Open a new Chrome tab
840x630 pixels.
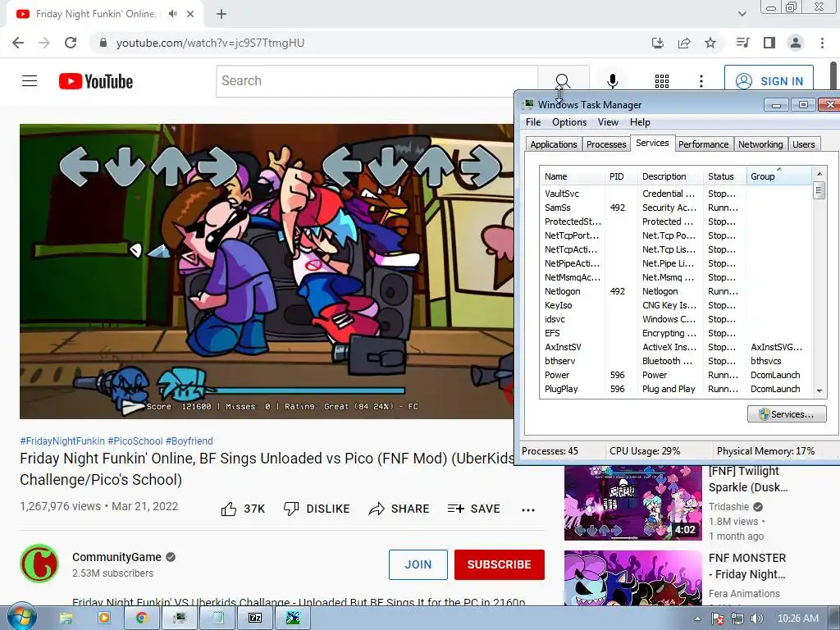click(x=221, y=14)
